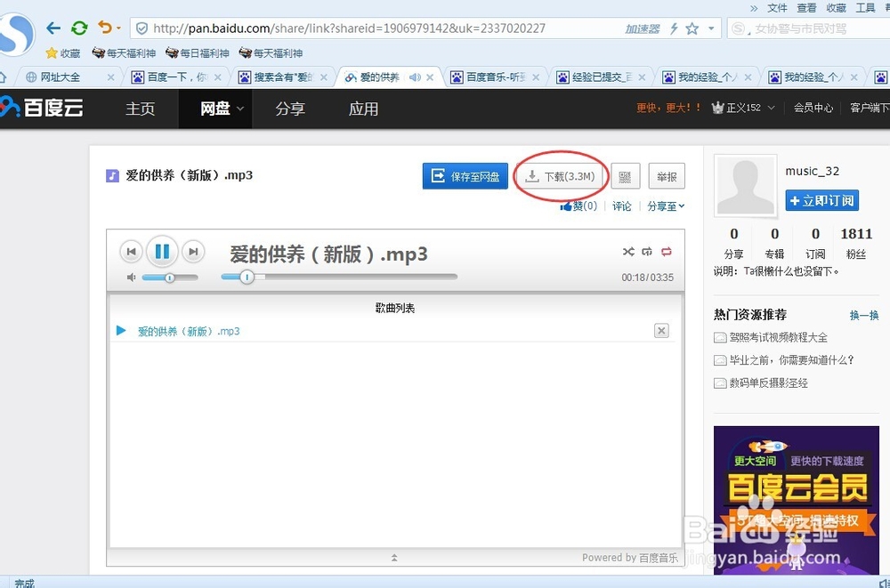
Task: Expand the 正义152 user account menu
Action: coord(743,108)
